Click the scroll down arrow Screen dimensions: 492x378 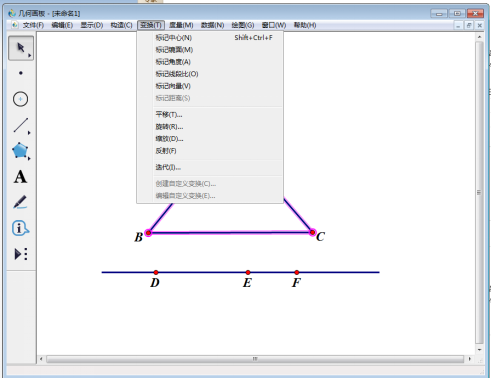tap(480, 350)
